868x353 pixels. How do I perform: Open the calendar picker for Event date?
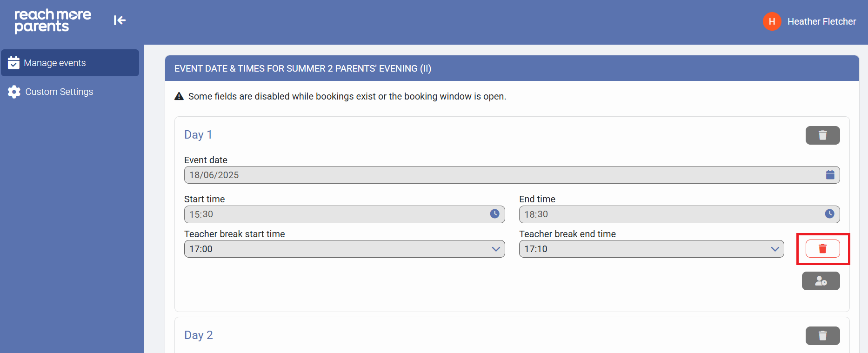point(830,175)
